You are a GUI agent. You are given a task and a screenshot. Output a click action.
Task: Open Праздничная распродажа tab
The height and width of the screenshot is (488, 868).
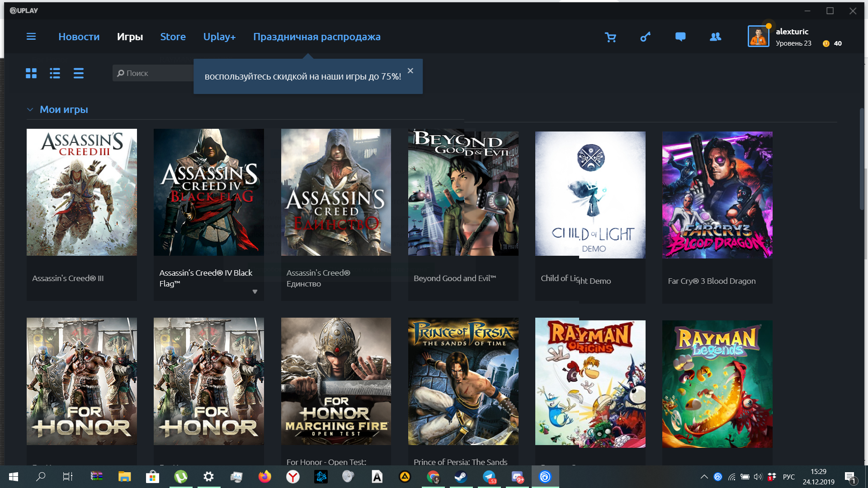click(316, 37)
